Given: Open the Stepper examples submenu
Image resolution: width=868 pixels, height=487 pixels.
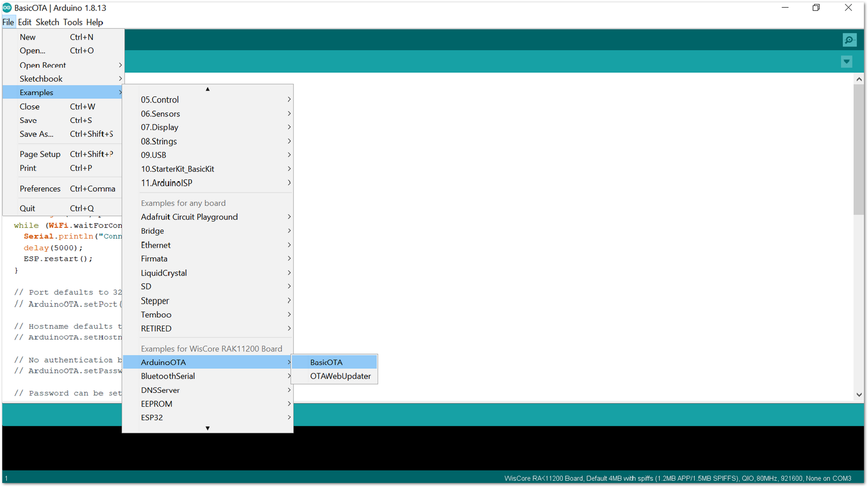Looking at the screenshot, I should click(208, 300).
